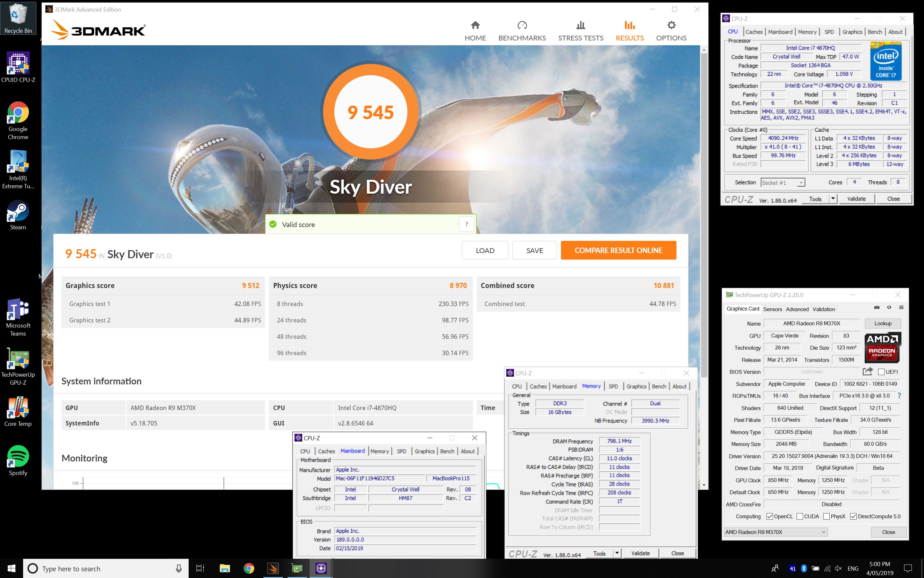Open the STRESS TESTS section
The image size is (924, 578).
[581, 31]
